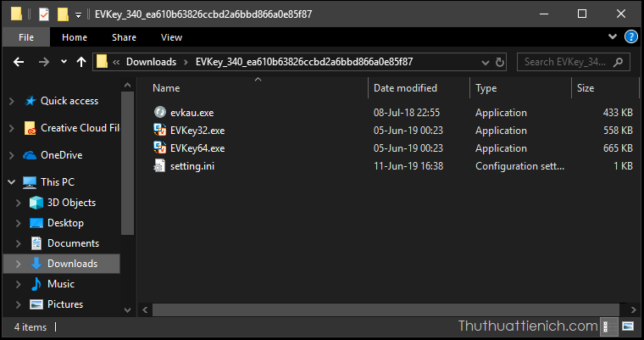Viewport: 644px width, 340px height.
Task: Sort by Date modified column header
Action: pos(406,88)
